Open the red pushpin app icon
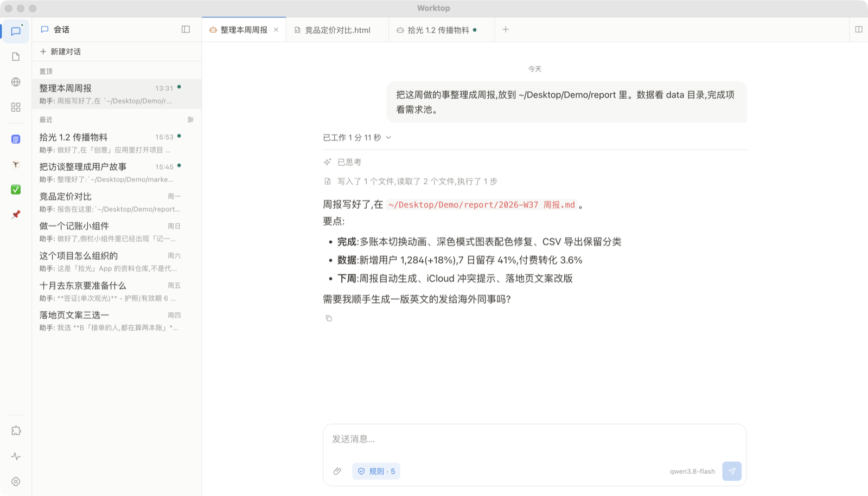Image resolution: width=868 pixels, height=496 pixels. click(x=16, y=215)
